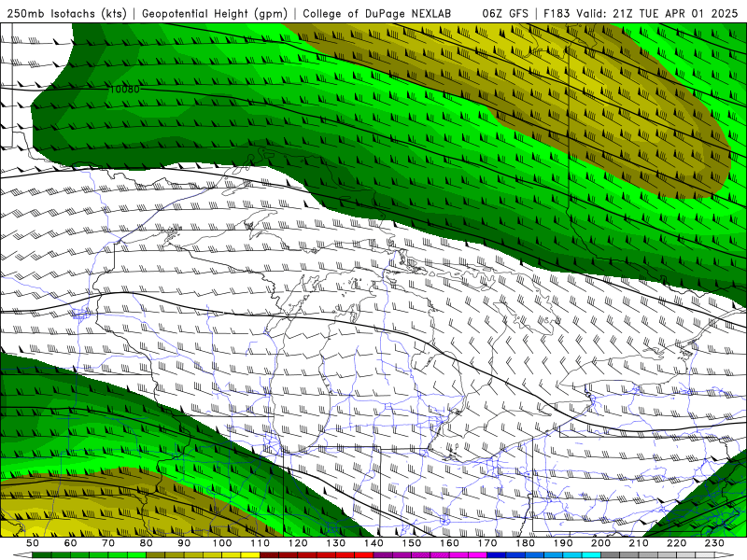The width and height of the screenshot is (747, 560).
Task: Click the 160 value on the color scale
Action: click(x=449, y=543)
